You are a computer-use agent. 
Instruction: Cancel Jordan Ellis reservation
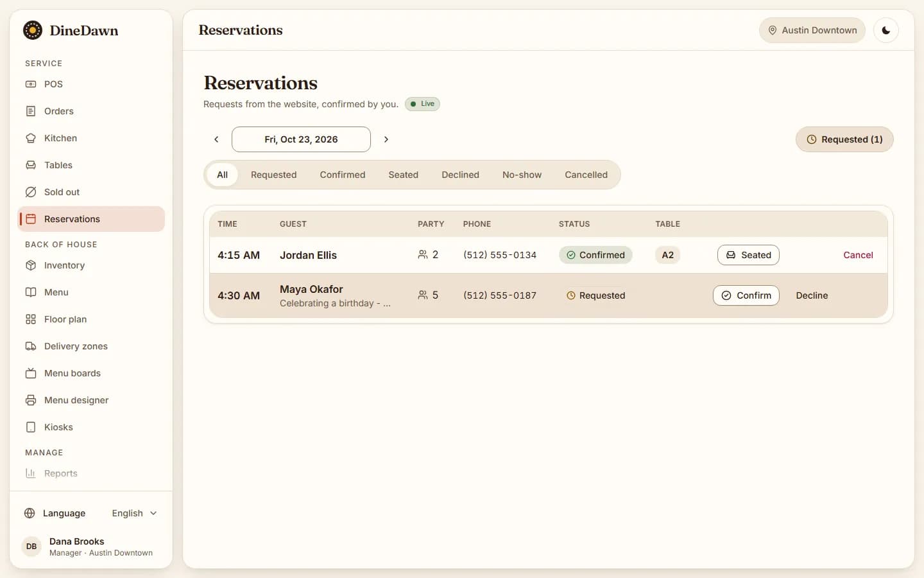pos(858,255)
